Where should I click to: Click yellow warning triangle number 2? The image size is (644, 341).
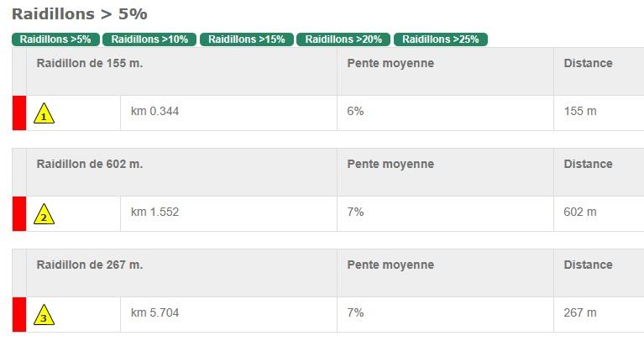pos(45,214)
